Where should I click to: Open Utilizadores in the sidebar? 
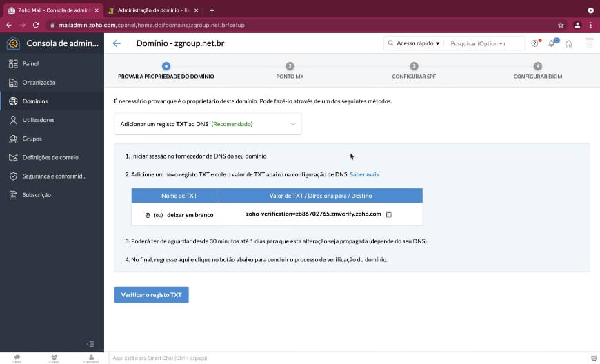coord(38,120)
